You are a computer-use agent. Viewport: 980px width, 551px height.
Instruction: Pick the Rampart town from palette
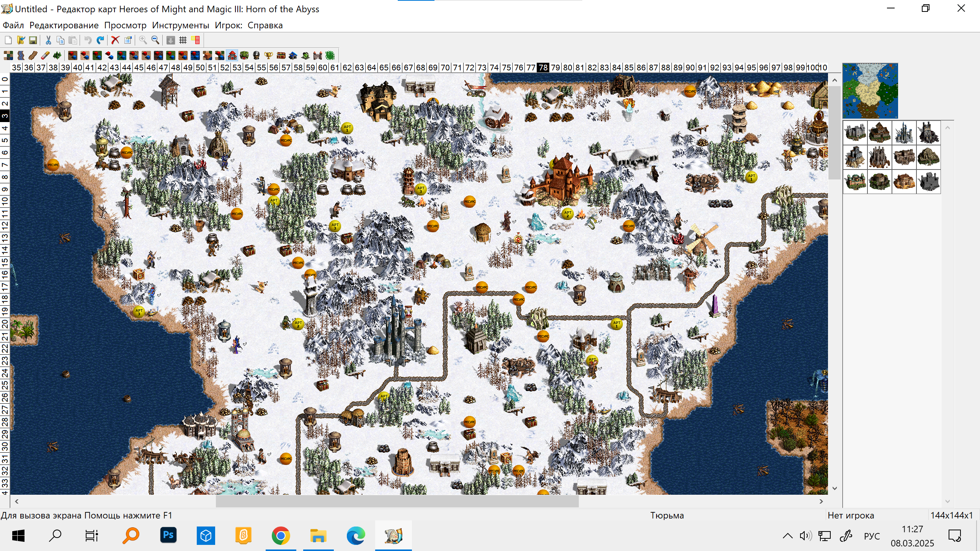(880, 132)
